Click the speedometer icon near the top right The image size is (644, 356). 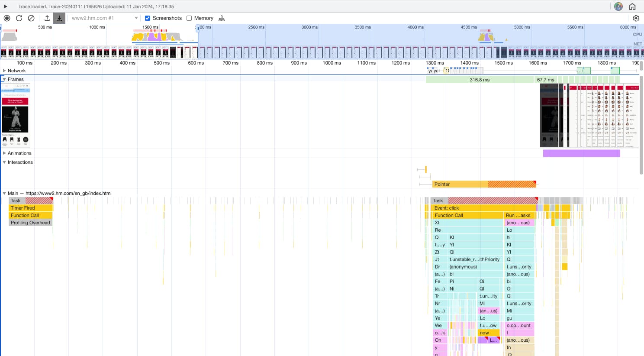tap(618, 6)
